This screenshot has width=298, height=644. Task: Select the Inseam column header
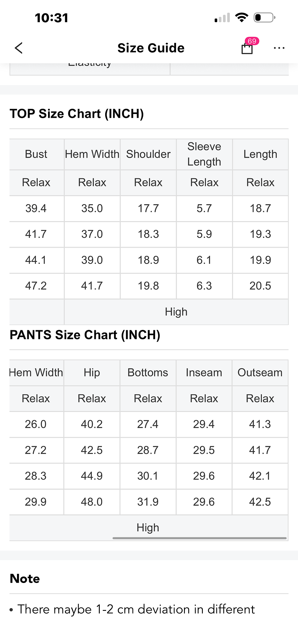click(204, 373)
